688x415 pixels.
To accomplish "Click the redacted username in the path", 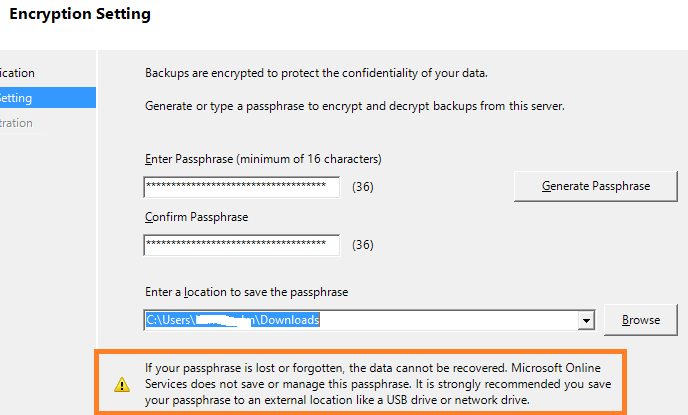I will [x=227, y=321].
